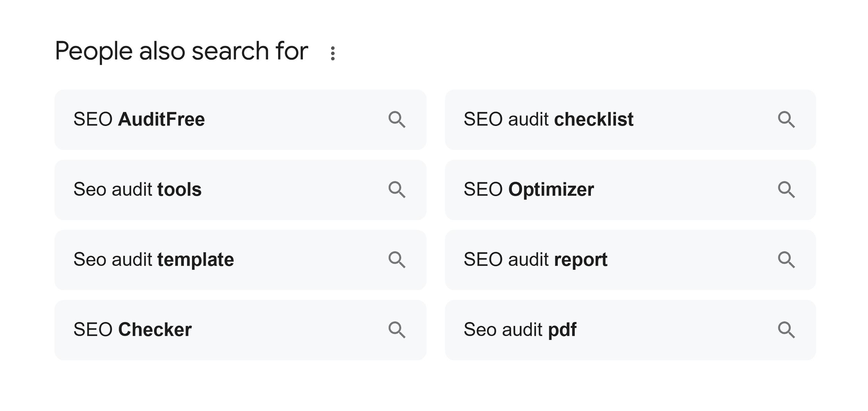Open the three-dot menu beside People also search for
The height and width of the screenshot is (411, 868).
pos(333,53)
